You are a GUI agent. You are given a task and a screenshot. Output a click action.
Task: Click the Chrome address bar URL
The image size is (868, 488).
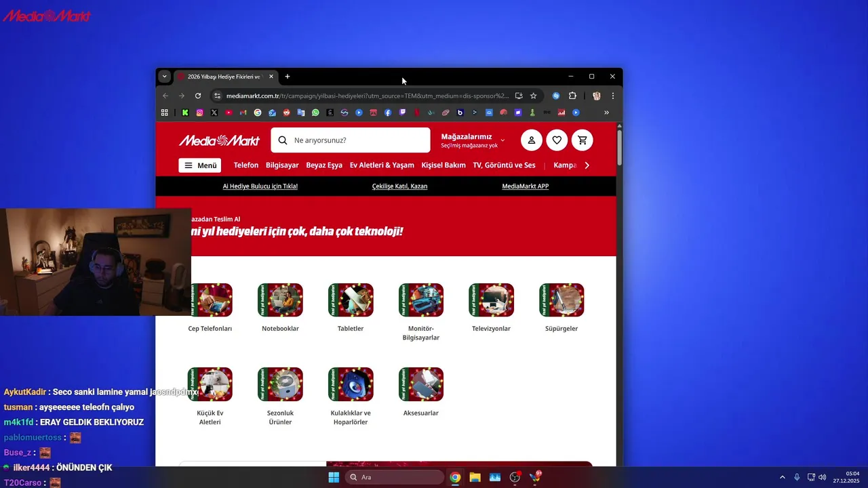click(367, 96)
